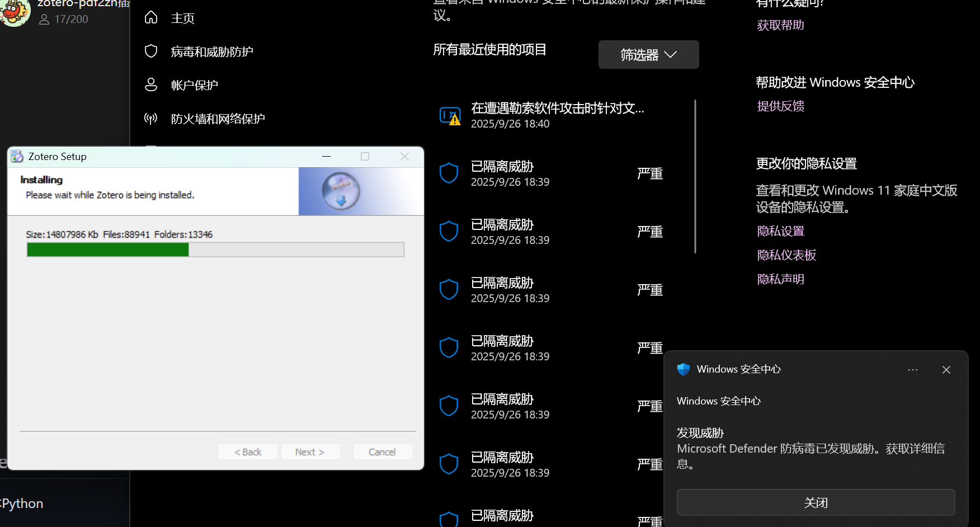Click the installer disc graphic in Zotero Setup
This screenshot has height=527, width=980.
(x=341, y=191)
